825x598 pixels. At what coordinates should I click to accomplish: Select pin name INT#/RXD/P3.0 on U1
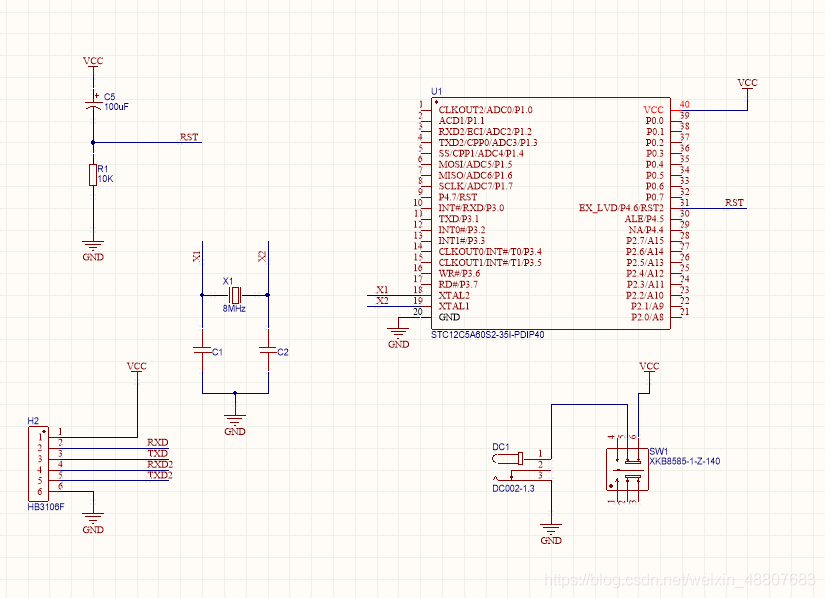(471, 208)
